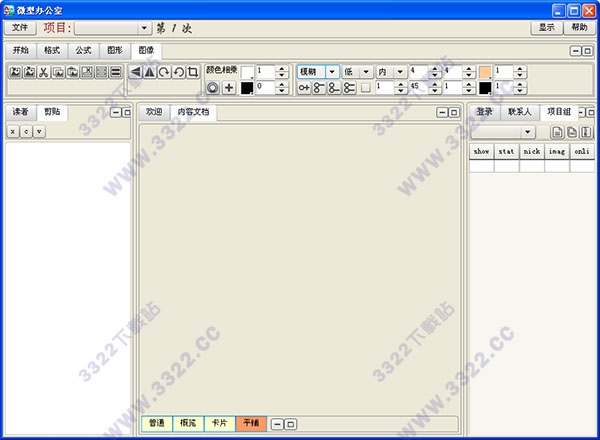Click the field showing 45 in effect toolbar
Image resolution: width=600 pixels, height=440 pixels.
pos(419,88)
